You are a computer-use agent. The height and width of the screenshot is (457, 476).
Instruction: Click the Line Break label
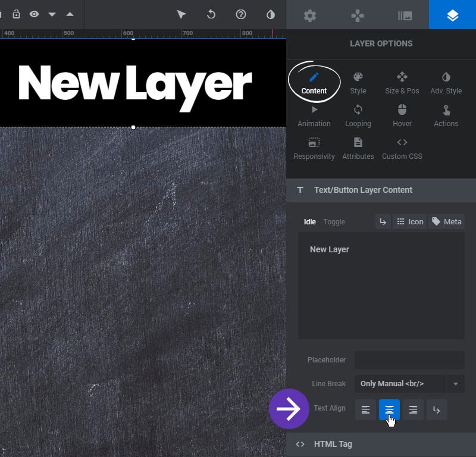(328, 384)
